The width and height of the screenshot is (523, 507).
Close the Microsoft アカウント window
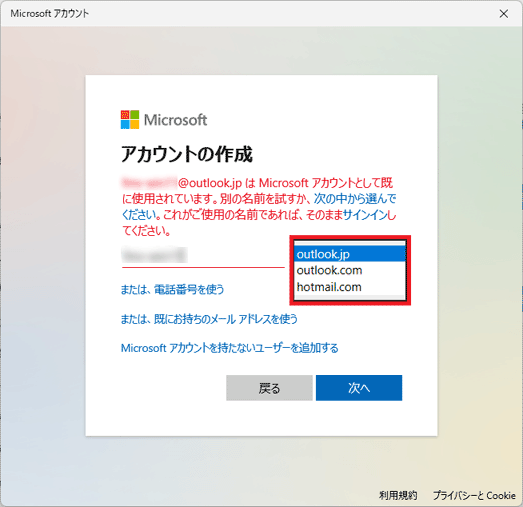tap(504, 14)
